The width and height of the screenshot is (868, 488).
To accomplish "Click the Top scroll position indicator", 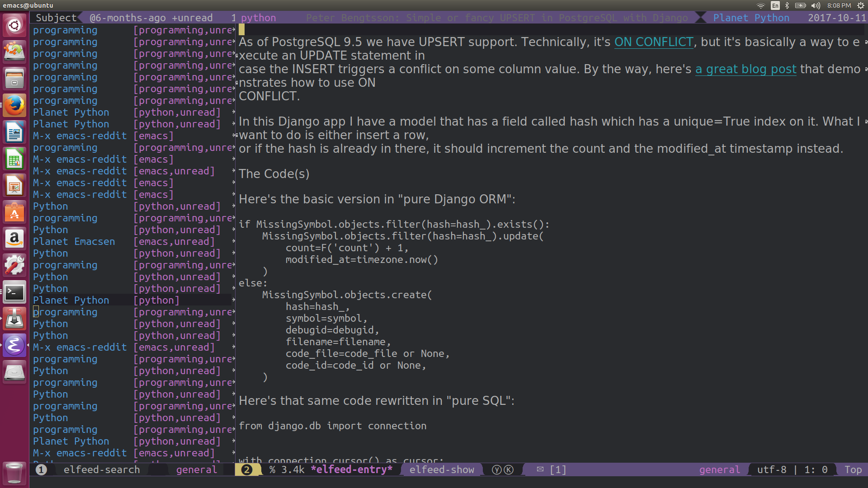I will [853, 470].
